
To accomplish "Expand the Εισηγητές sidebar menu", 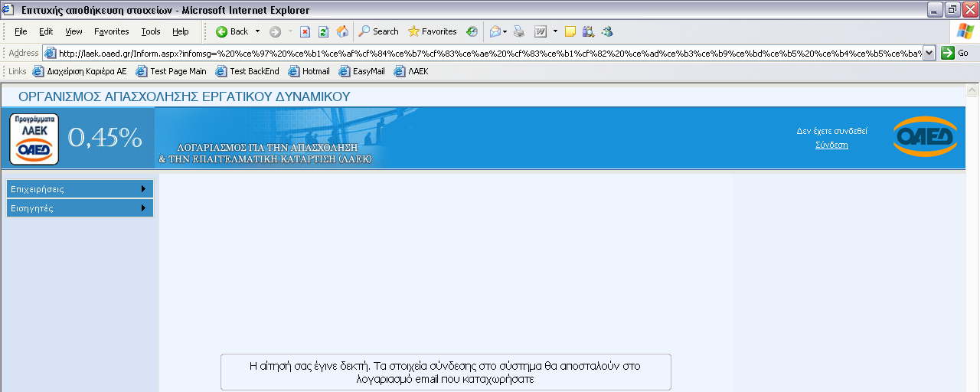I will tap(80, 208).
